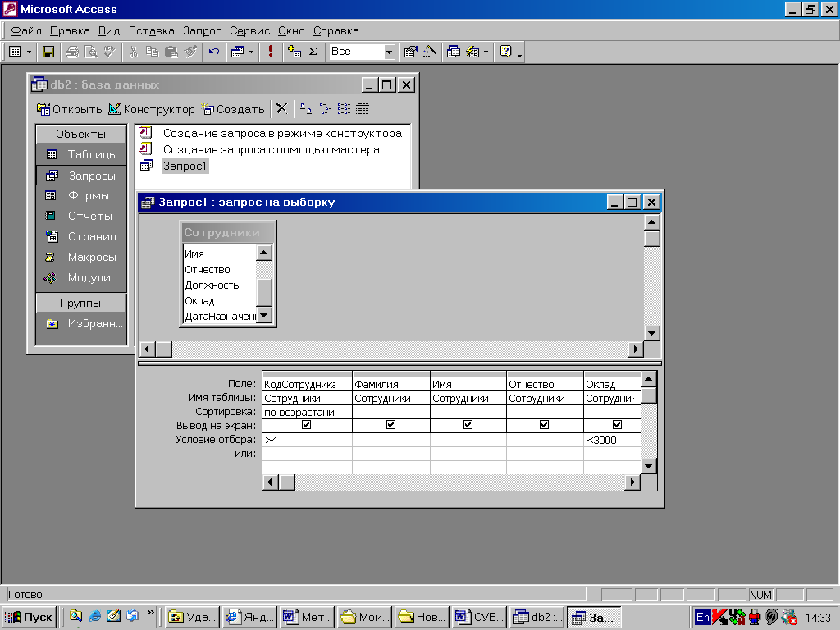
Task: Open the Справка menu
Action: coord(336,30)
